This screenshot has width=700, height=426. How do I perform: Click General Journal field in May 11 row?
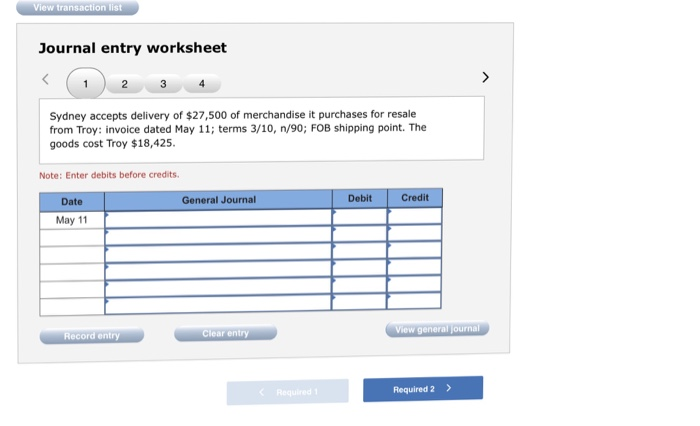click(x=218, y=219)
